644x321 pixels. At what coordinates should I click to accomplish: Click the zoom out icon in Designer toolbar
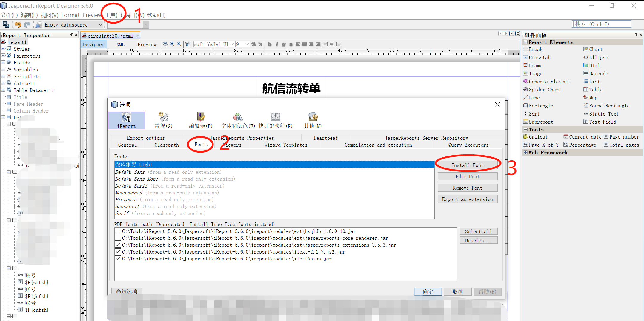pyautogui.click(x=179, y=44)
